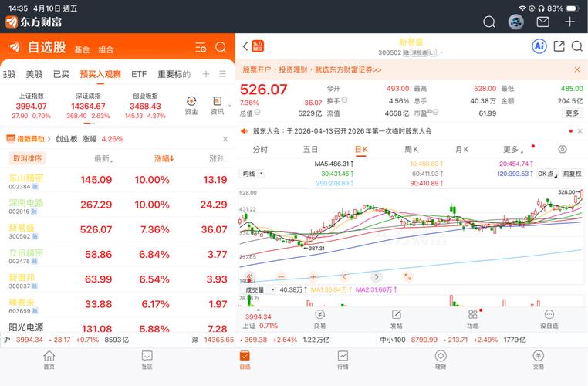Image resolution: width=588 pixels, height=386 pixels.
Task: Open the 资讯 news icon
Action: pyautogui.click(x=217, y=106)
